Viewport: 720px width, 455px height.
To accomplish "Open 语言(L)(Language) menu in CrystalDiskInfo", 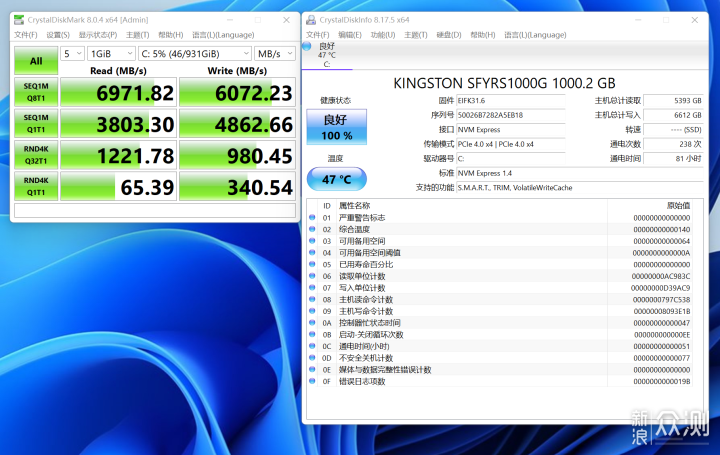I will (535, 35).
